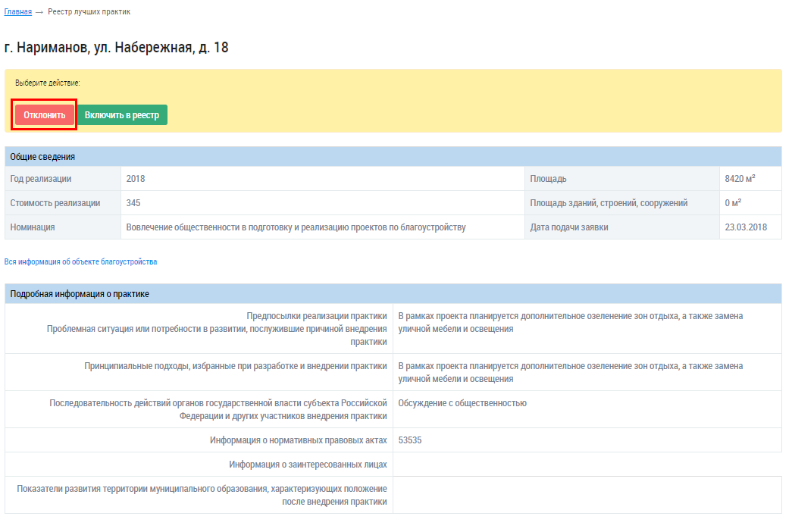Click the Принципиальные подходы row label

coord(236,366)
